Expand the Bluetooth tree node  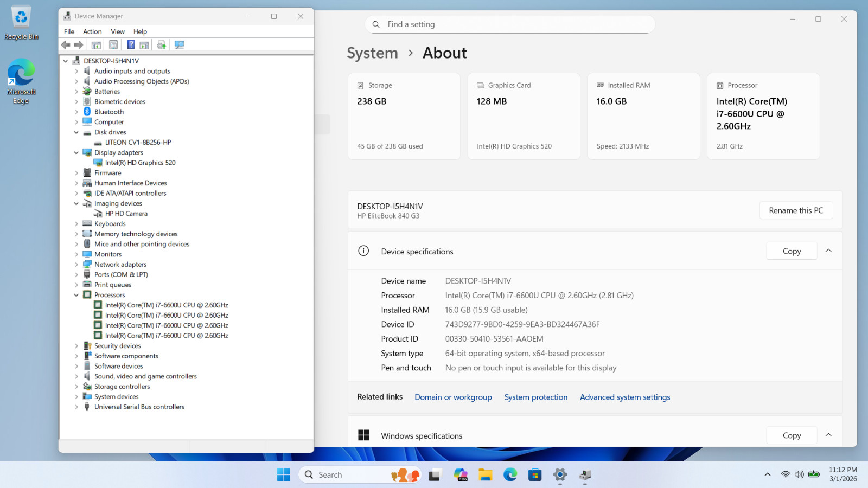(76, 112)
